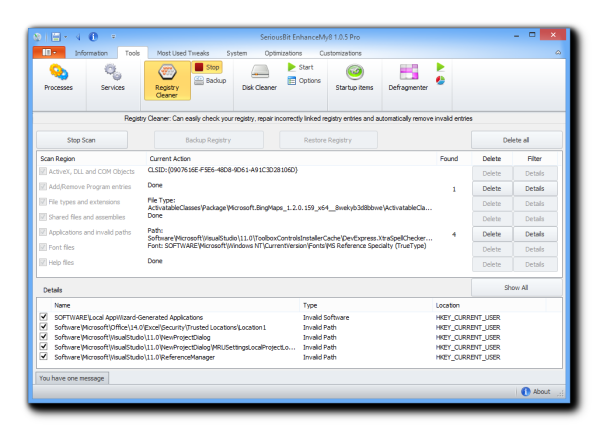The width and height of the screenshot is (600, 433).
Task: Toggle Font files checkbox
Action: [x=43, y=247]
